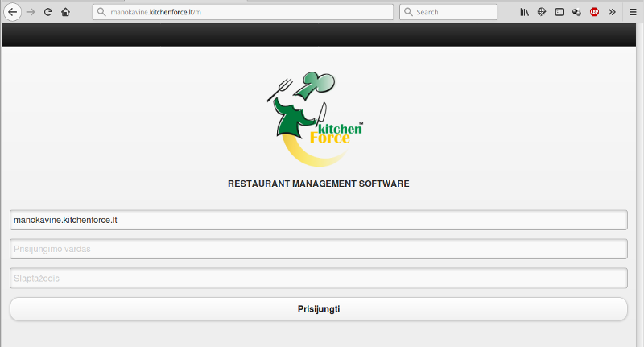Open the red Adblock Plus icon
This screenshot has width=644, height=347.
(x=594, y=12)
